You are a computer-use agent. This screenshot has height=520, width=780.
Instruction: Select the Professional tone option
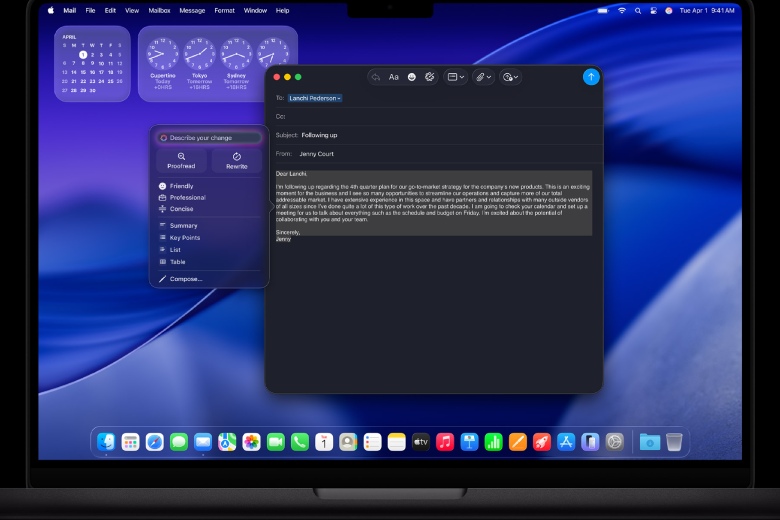187,197
